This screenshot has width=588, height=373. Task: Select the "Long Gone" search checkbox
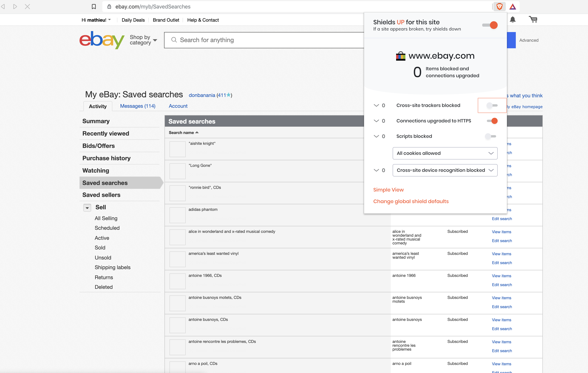(x=178, y=171)
